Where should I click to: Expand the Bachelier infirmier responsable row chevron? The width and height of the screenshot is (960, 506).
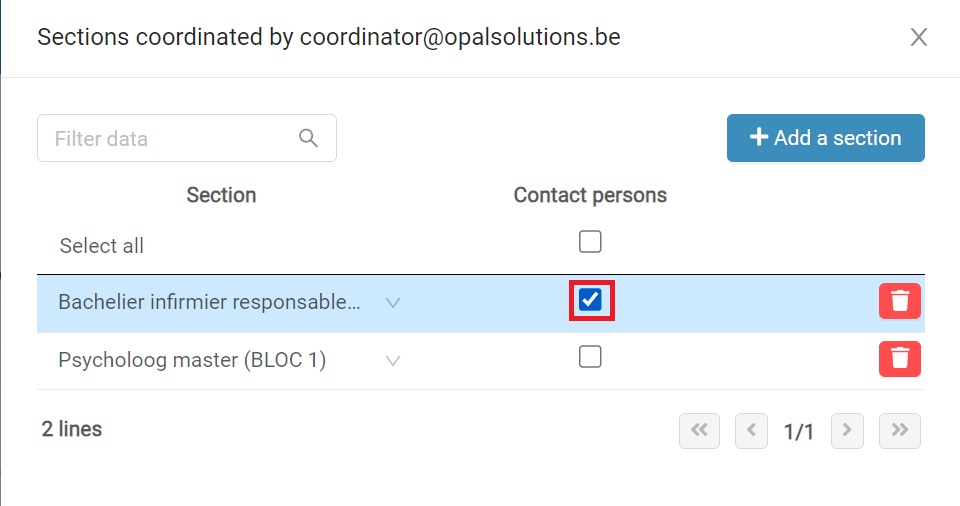(392, 303)
